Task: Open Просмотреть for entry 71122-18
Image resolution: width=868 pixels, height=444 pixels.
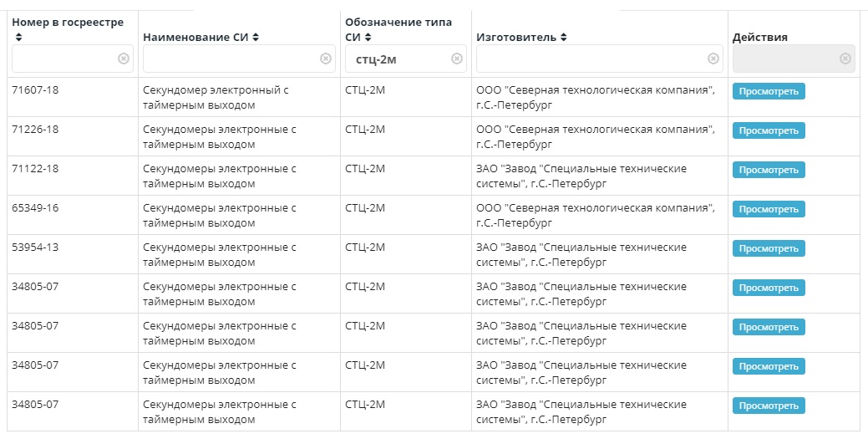Action: coord(768,170)
